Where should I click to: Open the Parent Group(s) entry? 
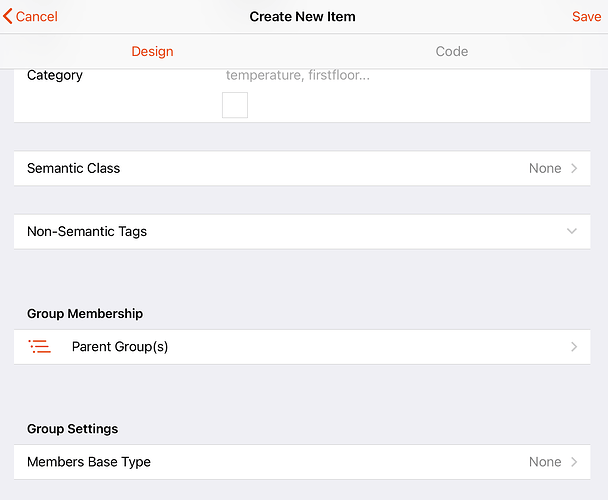120,347
